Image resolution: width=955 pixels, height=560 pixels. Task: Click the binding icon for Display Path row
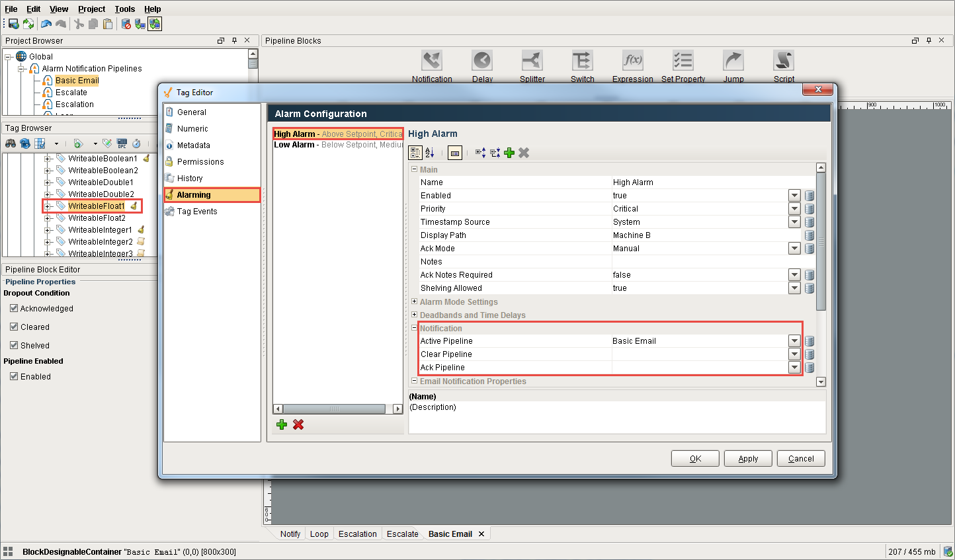pyautogui.click(x=810, y=235)
